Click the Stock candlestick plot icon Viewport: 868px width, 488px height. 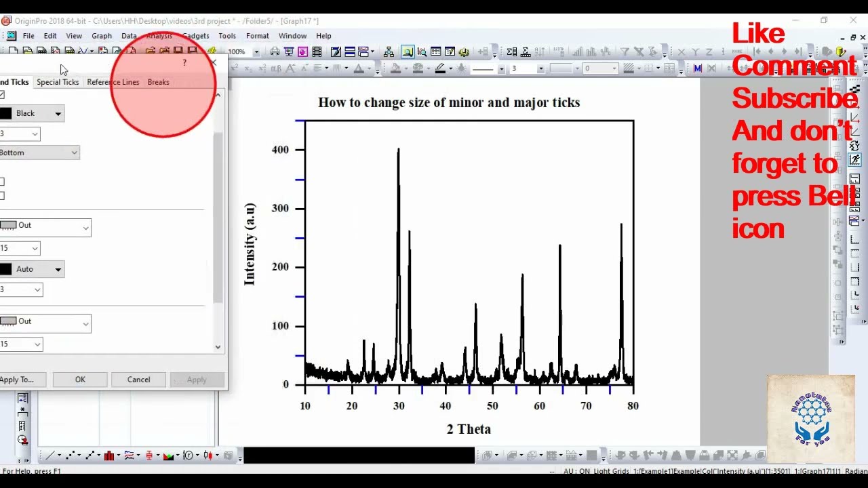point(209,455)
